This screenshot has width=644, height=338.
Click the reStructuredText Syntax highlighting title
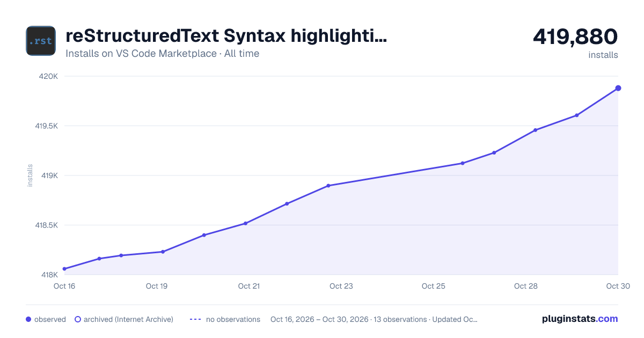point(226,36)
